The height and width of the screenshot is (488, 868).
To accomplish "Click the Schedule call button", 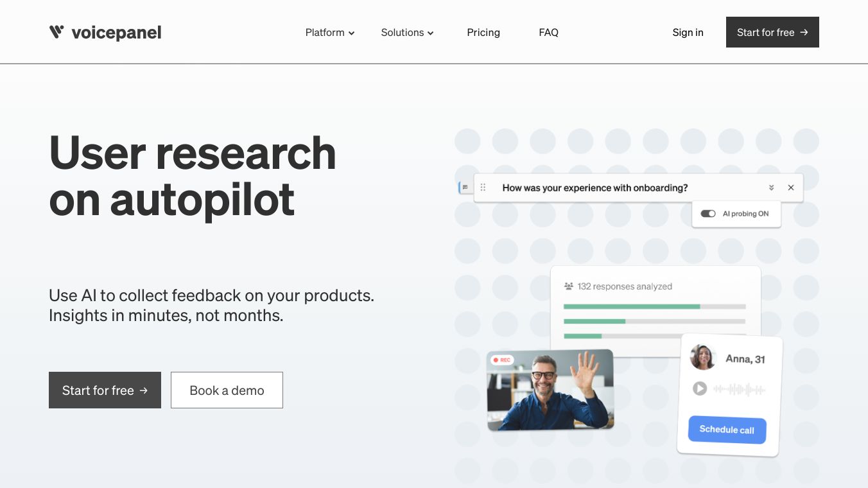I will pos(727,430).
